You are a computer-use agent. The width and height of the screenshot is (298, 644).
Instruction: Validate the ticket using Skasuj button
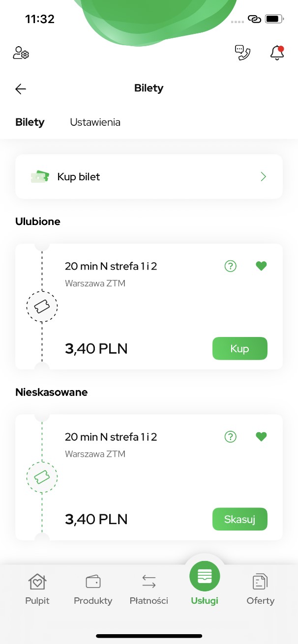pyautogui.click(x=239, y=519)
